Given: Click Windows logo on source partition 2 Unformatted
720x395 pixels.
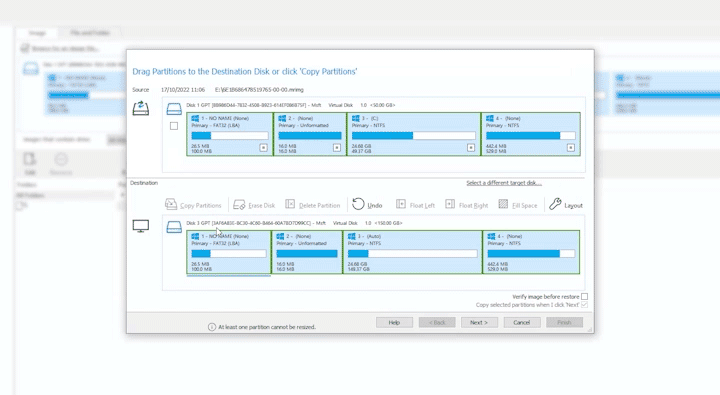Looking at the screenshot, I should tap(282, 118).
